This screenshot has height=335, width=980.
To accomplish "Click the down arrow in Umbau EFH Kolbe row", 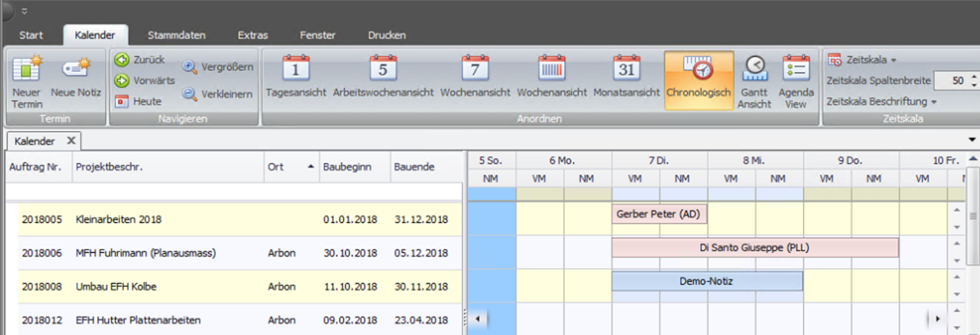I will (x=956, y=294).
